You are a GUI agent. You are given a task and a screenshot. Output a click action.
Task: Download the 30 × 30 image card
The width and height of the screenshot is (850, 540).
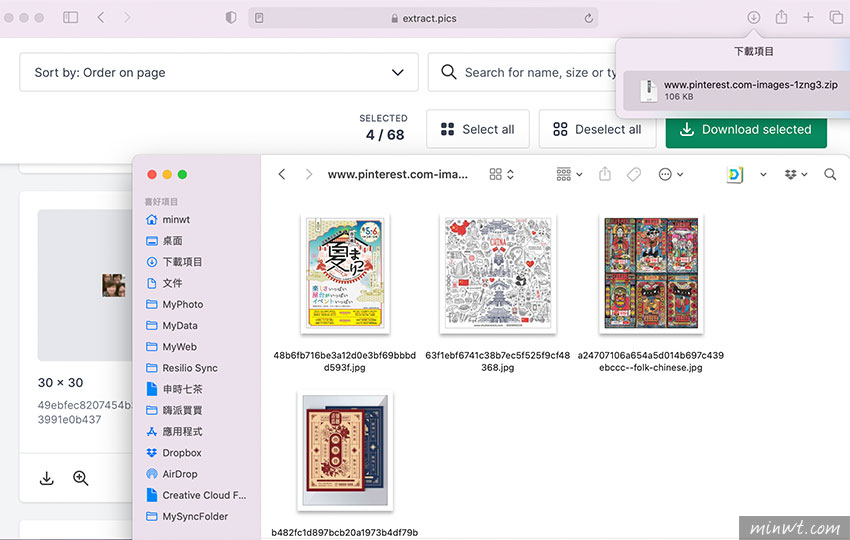[47, 478]
